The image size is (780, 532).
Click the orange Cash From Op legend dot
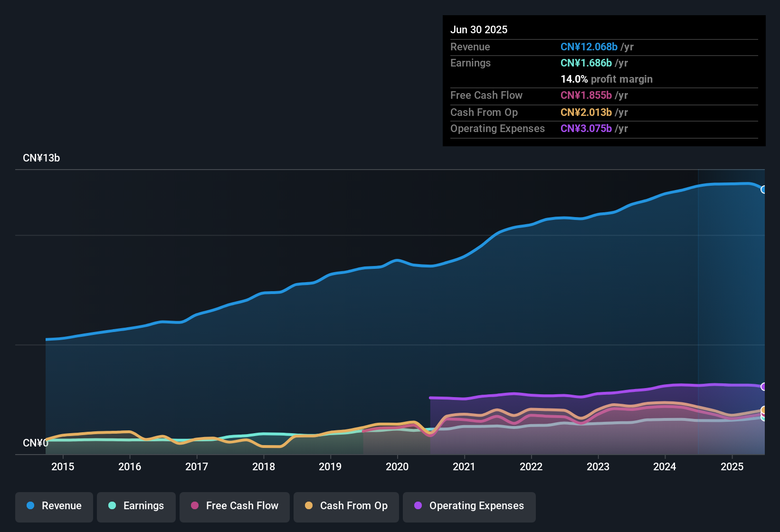tap(308, 506)
